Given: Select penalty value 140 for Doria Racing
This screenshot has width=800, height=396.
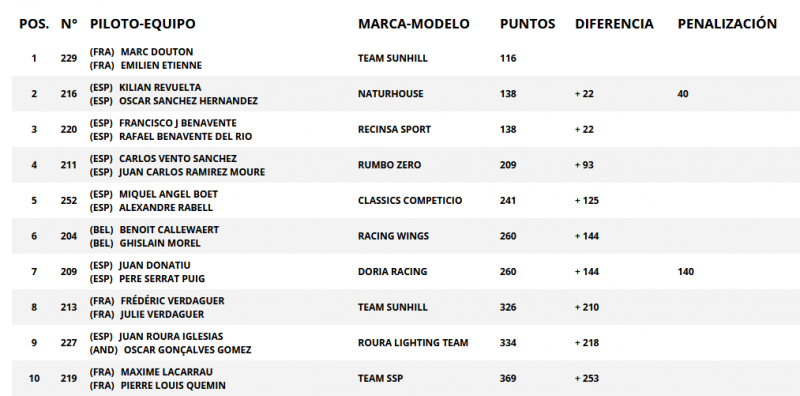Looking at the screenshot, I should point(685,271).
